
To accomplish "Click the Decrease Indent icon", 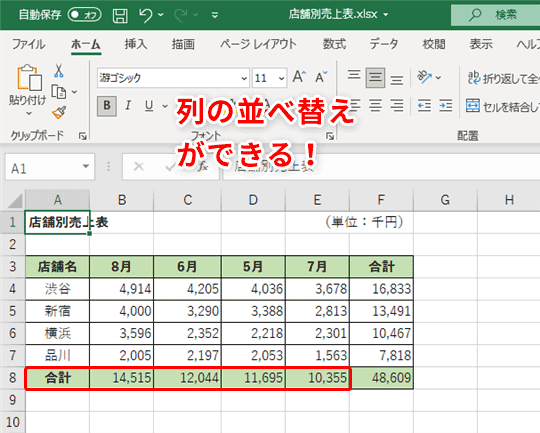I will [424, 105].
